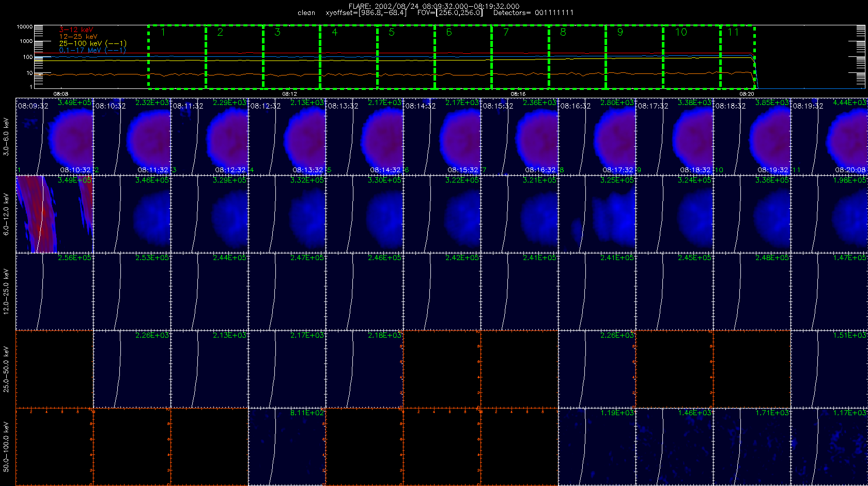This screenshot has height=486, width=868.
Task: Click the 25.0-50.0 keV row label
Action: 6,369
